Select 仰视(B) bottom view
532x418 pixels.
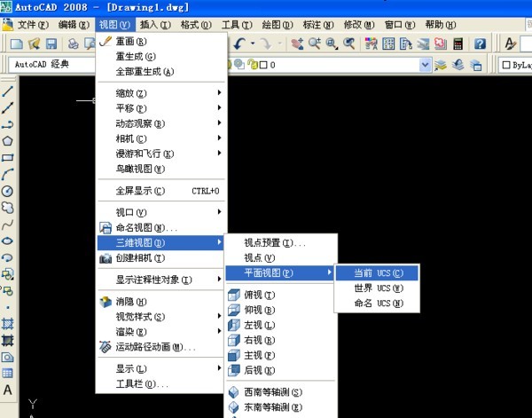(281, 310)
